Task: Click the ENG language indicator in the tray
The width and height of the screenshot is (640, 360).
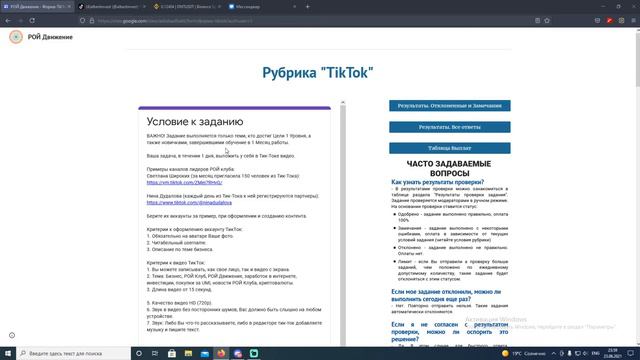Action: coord(596,353)
